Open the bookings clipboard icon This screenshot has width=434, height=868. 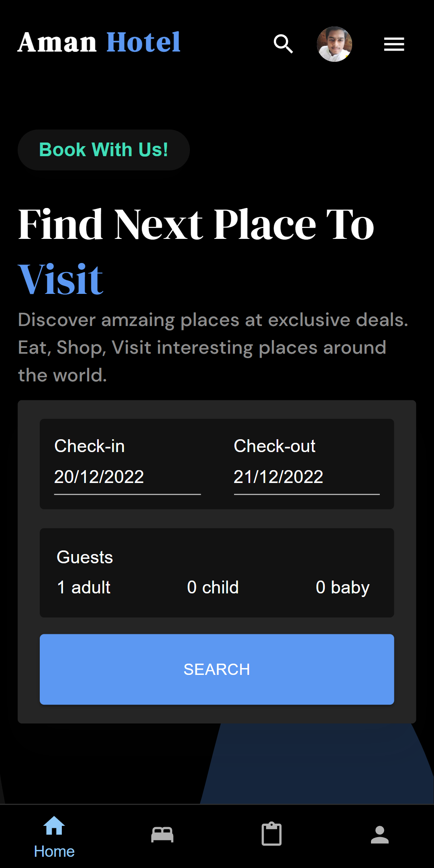tap(271, 833)
